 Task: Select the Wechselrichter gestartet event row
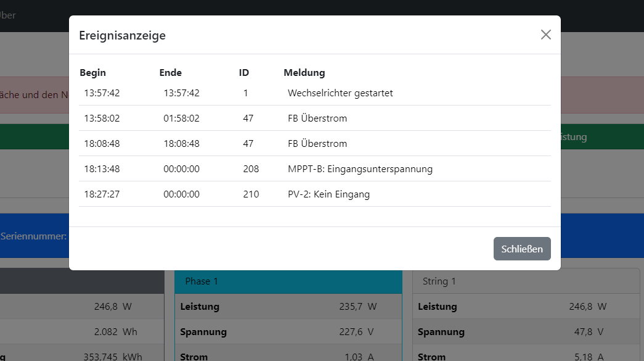(315, 93)
